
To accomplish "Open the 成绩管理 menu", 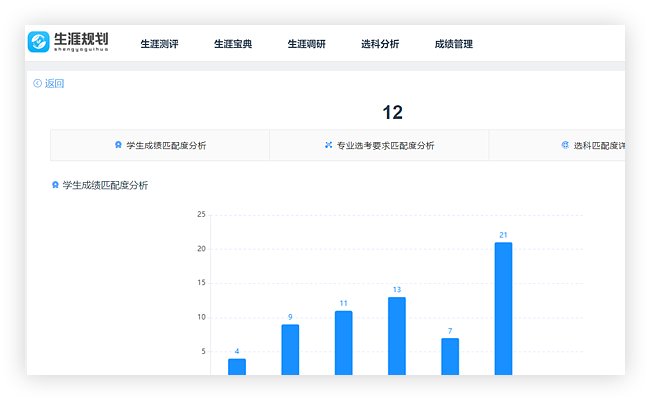I will (x=454, y=44).
